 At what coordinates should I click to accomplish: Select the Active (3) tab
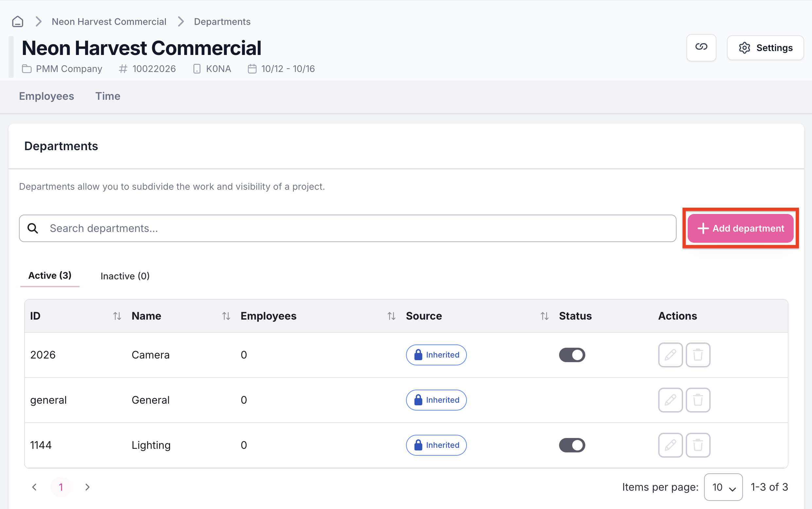tap(50, 276)
